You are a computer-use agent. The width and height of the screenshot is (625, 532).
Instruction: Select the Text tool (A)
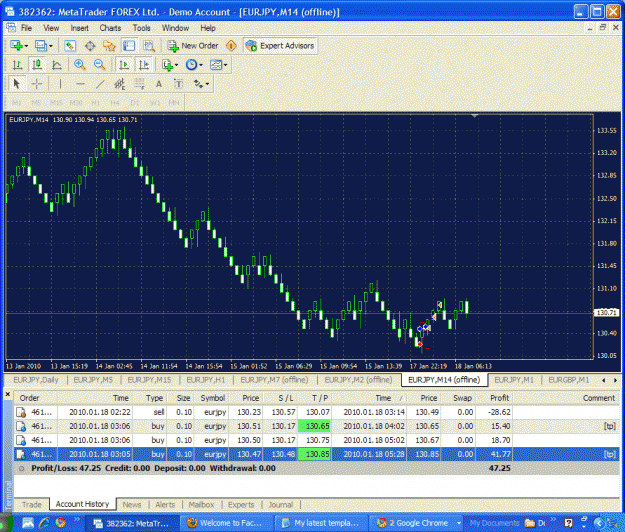click(159, 84)
